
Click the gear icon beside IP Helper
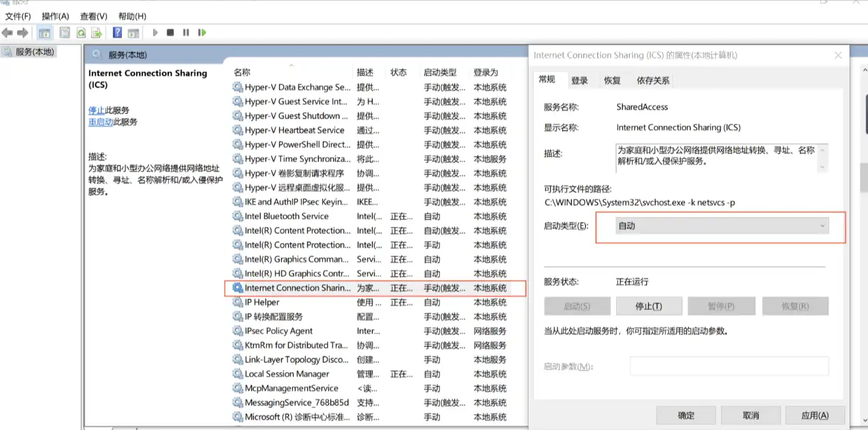click(x=238, y=302)
